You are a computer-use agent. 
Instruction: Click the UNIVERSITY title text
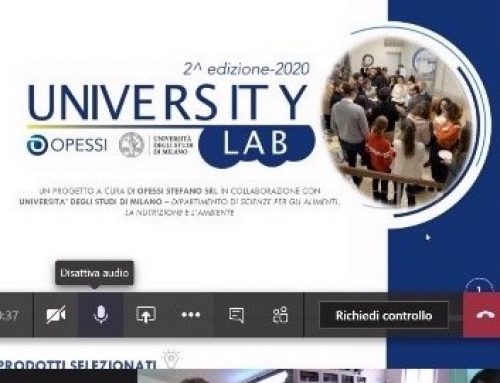(167, 102)
